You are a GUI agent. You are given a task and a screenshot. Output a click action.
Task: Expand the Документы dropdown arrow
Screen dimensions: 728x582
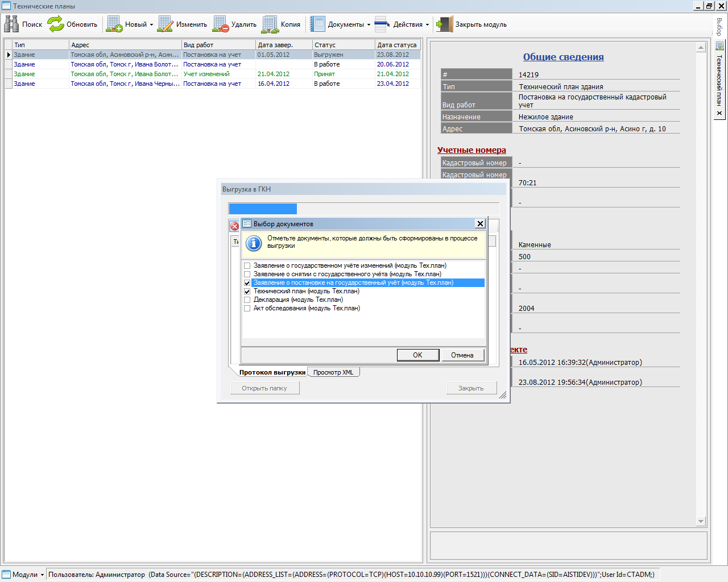click(369, 25)
